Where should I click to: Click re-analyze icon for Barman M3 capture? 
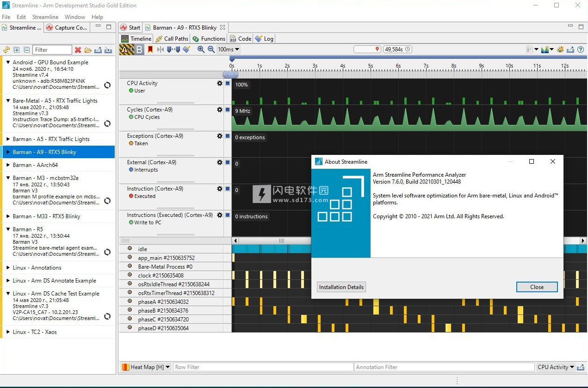click(107, 201)
